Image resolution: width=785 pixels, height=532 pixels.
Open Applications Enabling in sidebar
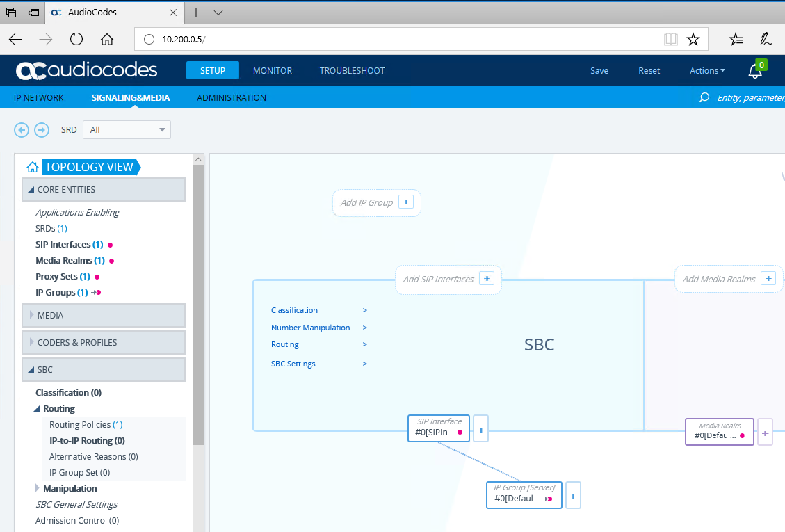(x=78, y=212)
